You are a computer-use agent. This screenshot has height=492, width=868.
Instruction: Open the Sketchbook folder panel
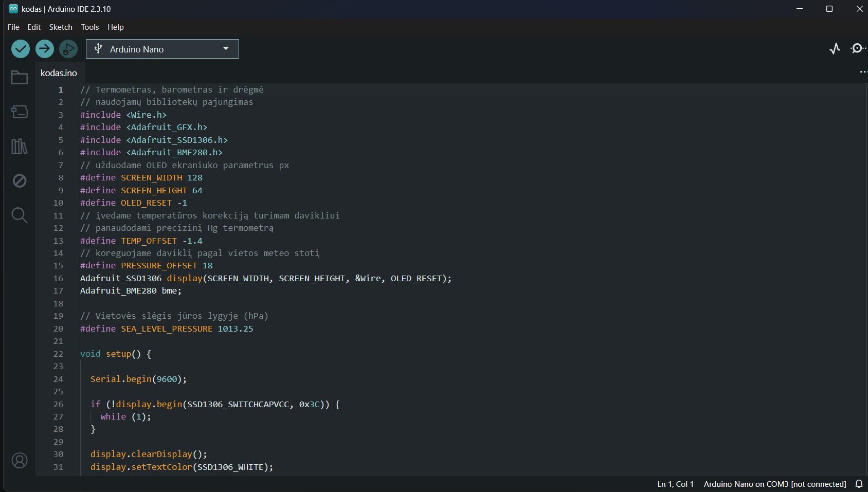tap(20, 78)
